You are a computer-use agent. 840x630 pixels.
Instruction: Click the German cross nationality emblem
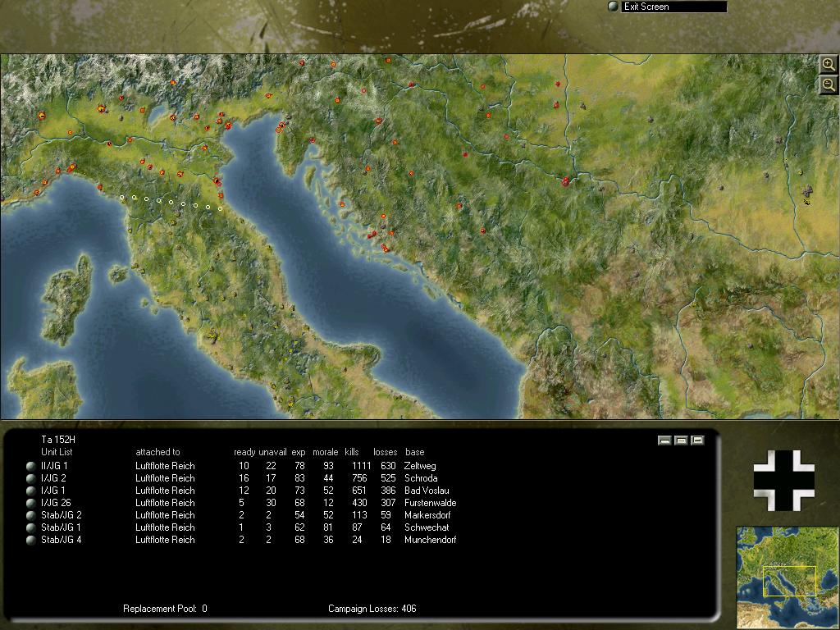783,481
